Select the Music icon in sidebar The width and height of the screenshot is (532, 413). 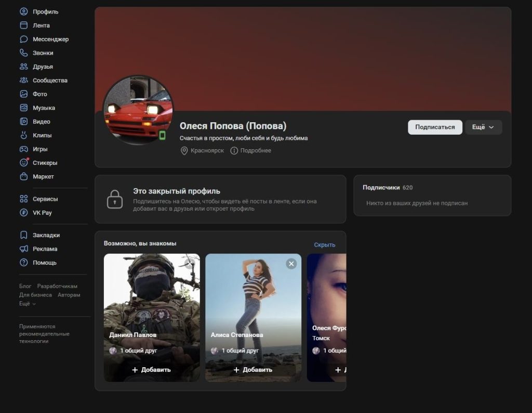click(23, 108)
